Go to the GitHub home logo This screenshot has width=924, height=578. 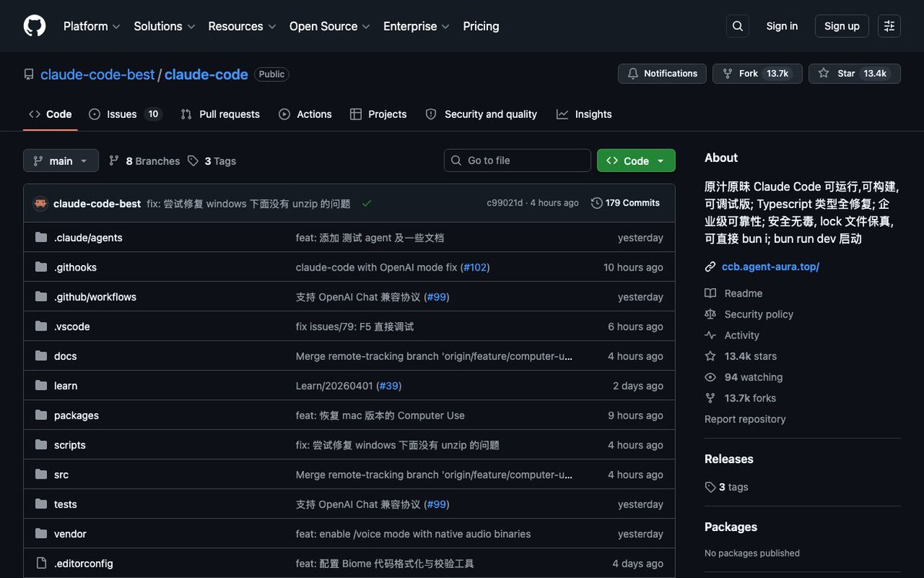(x=35, y=26)
